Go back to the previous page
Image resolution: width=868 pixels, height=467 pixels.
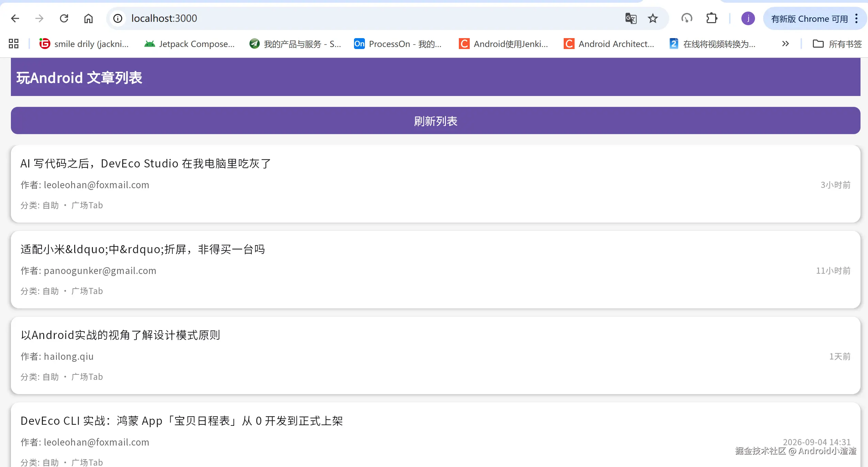[x=15, y=18]
